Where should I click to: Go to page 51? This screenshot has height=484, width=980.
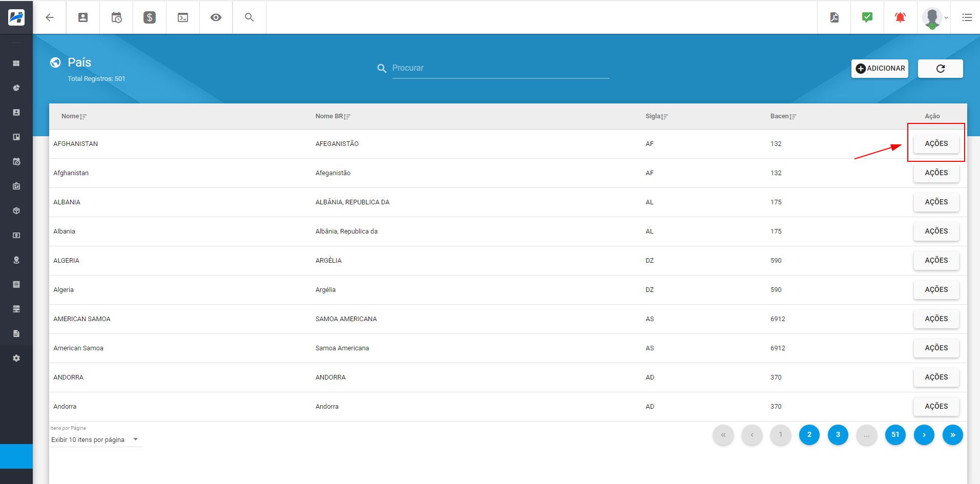(895, 435)
